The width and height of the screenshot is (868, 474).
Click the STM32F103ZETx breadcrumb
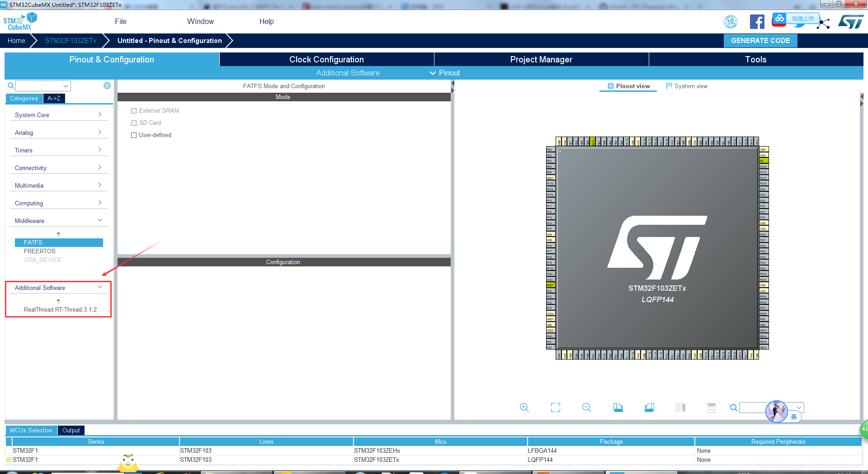pyautogui.click(x=71, y=41)
